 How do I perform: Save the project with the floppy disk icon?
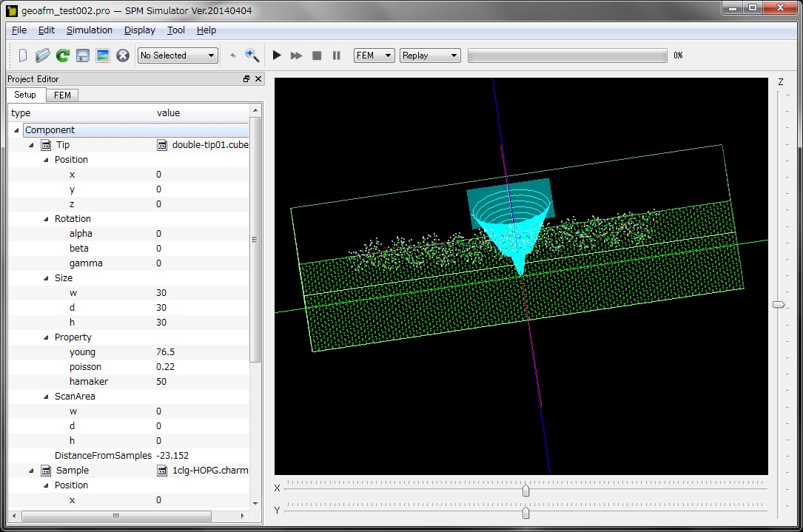pos(83,55)
